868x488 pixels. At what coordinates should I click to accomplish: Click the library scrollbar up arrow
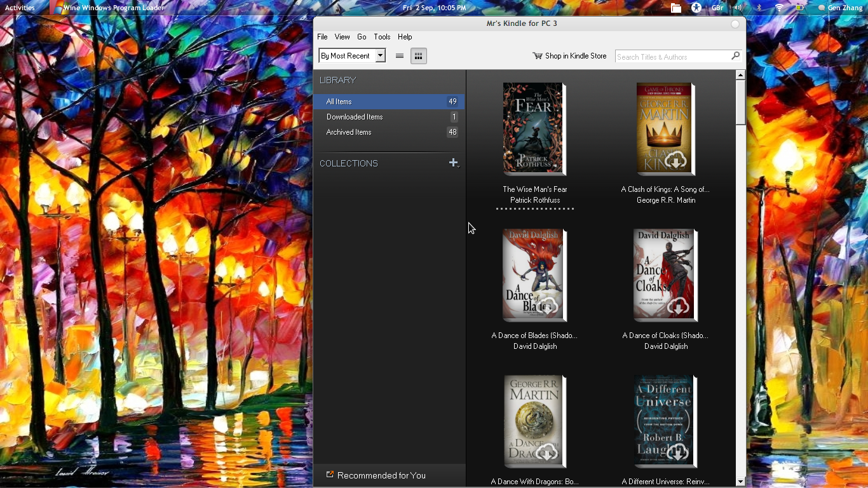[x=740, y=75]
